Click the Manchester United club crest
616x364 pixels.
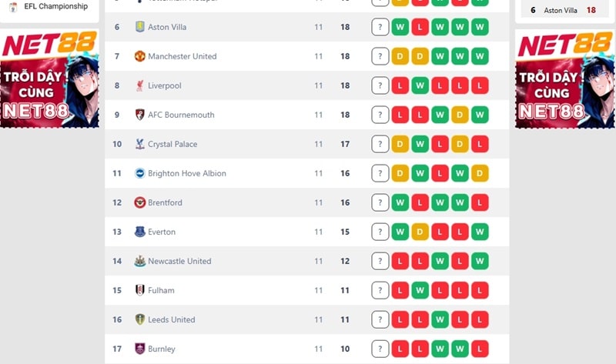[139, 56]
